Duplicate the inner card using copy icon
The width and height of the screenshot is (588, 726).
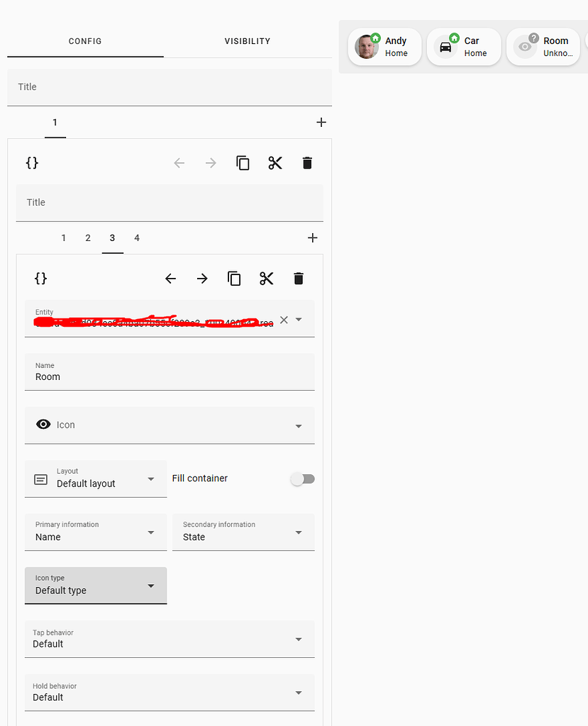(234, 278)
